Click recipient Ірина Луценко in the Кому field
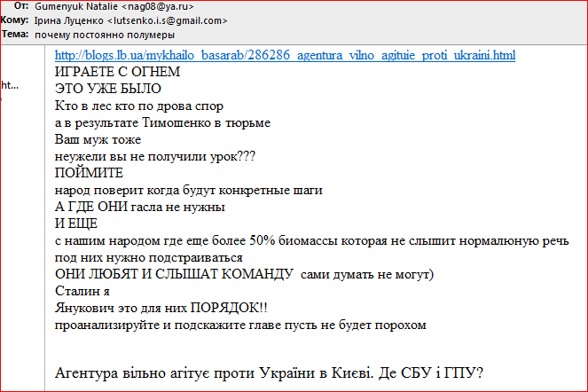This screenshot has width=588, height=392. (131, 20)
